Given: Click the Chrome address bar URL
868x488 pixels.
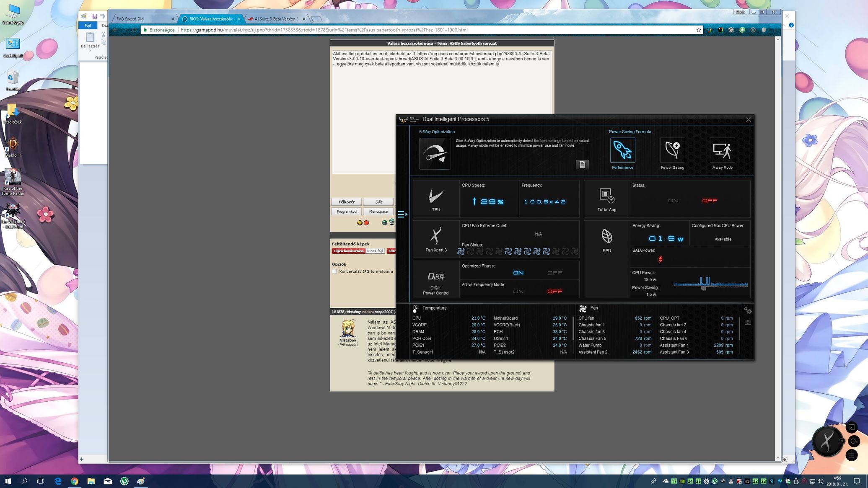Looking at the screenshot, I should [x=324, y=30].
